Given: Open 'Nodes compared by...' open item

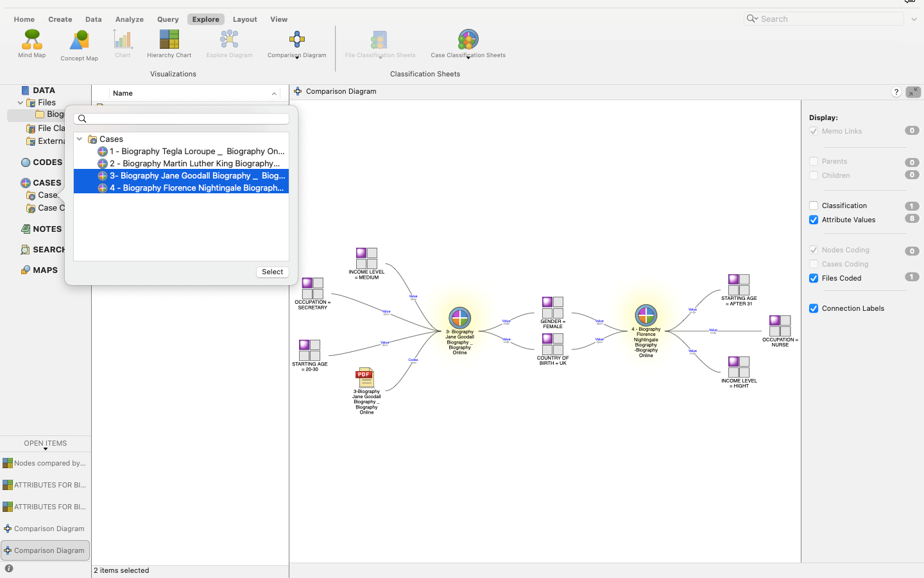Looking at the screenshot, I should tap(45, 463).
